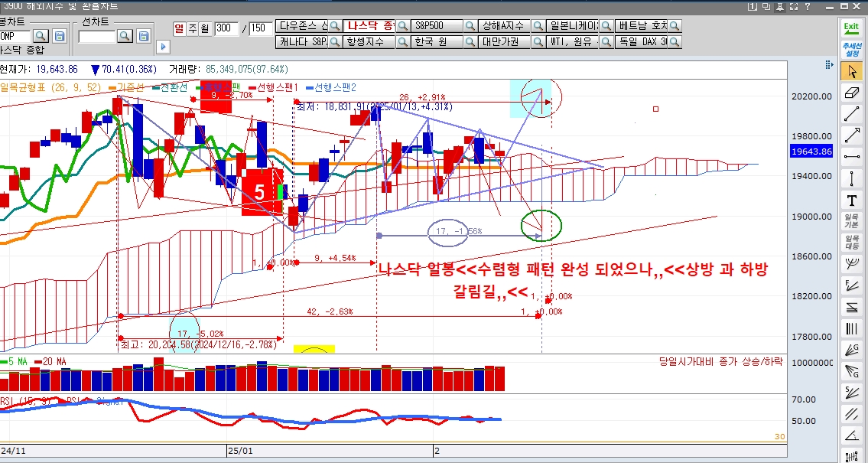Click the magnifier next to 베트남 호치
The height and width of the screenshot is (463, 868).
[675, 26]
